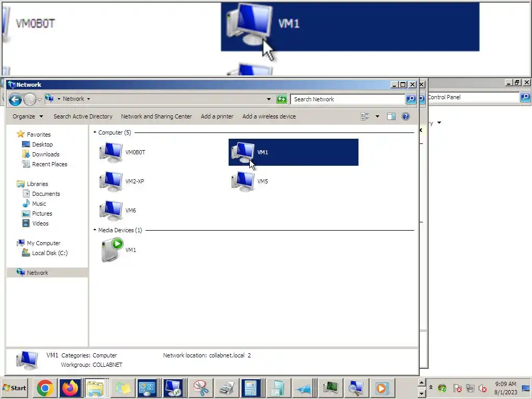Open the paper-plane icon in taskbar
Viewport: 532px width, 399px height.
point(303,388)
